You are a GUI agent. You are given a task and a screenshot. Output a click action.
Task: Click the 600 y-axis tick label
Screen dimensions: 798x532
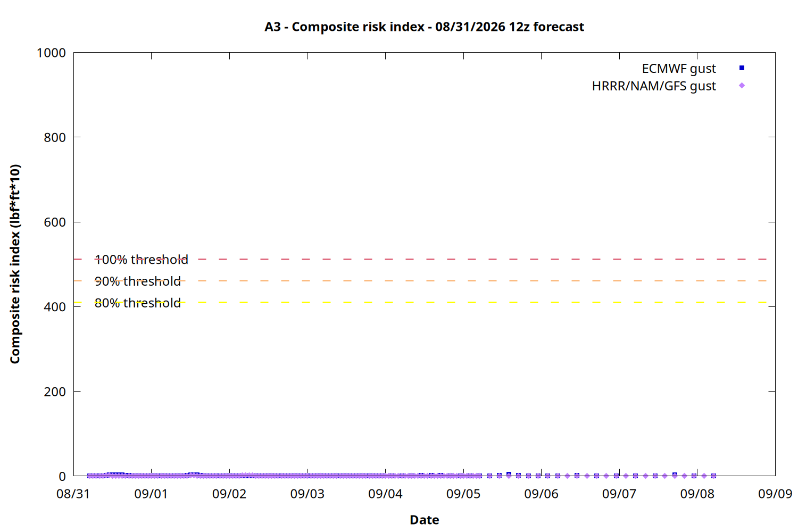tap(55, 222)
